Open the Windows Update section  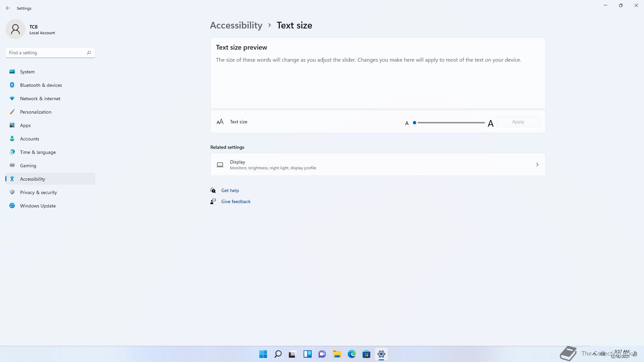pyautogui.click(x=38, y=206)
